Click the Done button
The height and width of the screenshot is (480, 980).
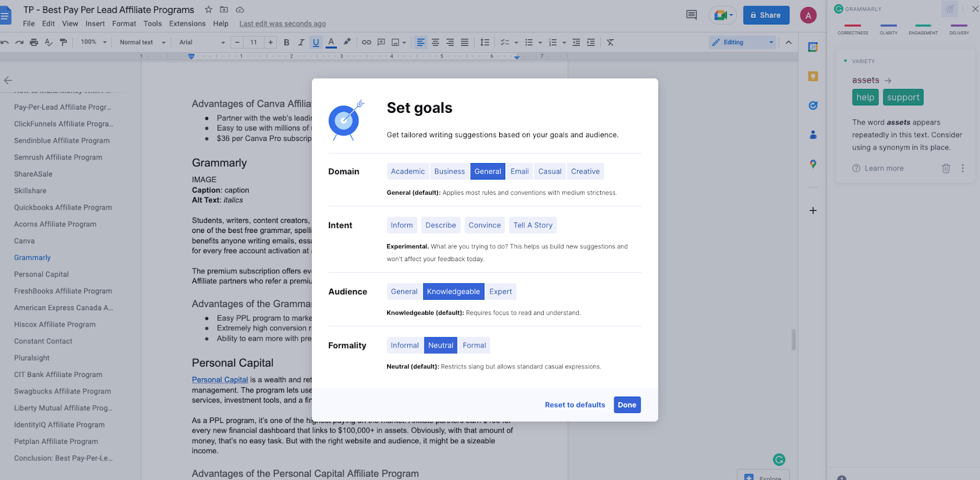coord(627,405)
